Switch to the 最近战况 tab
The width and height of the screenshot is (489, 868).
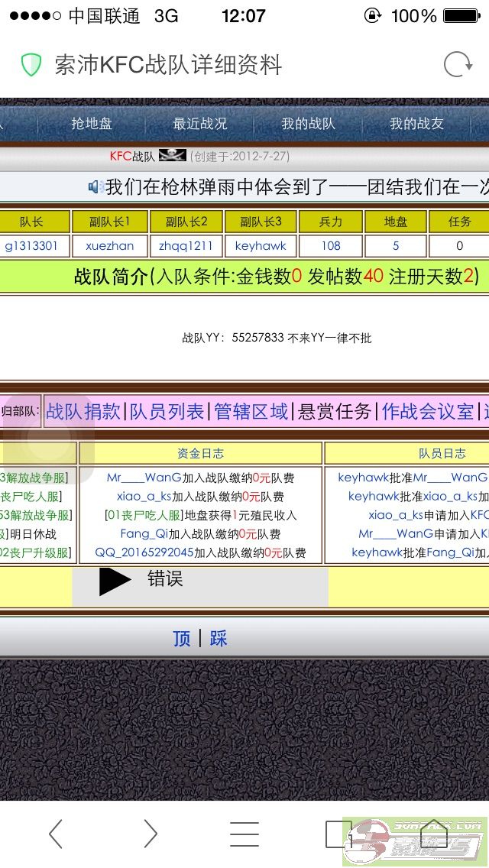coord(199,123)
